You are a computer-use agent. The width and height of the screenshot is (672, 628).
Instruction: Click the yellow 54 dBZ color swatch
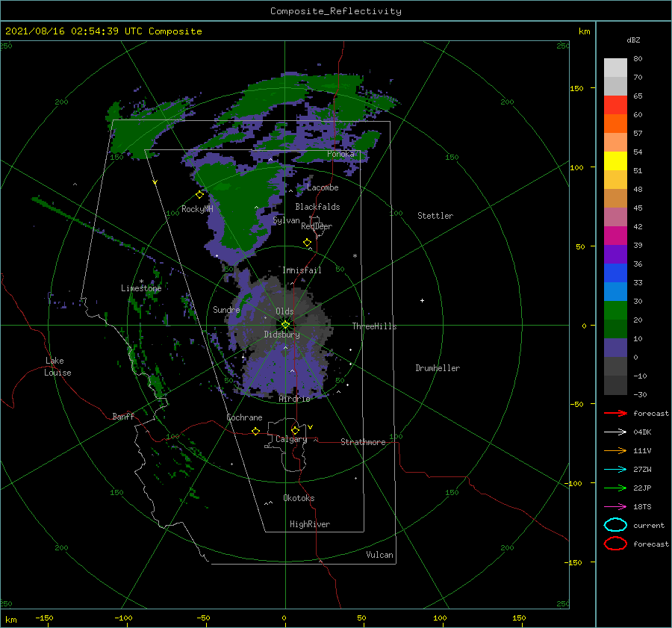[615, 161]
